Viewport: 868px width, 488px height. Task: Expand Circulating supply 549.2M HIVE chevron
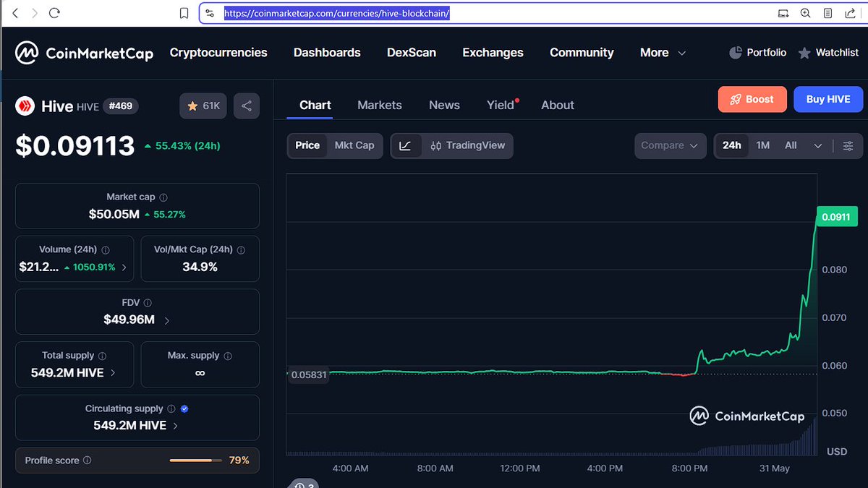point(174,426)
